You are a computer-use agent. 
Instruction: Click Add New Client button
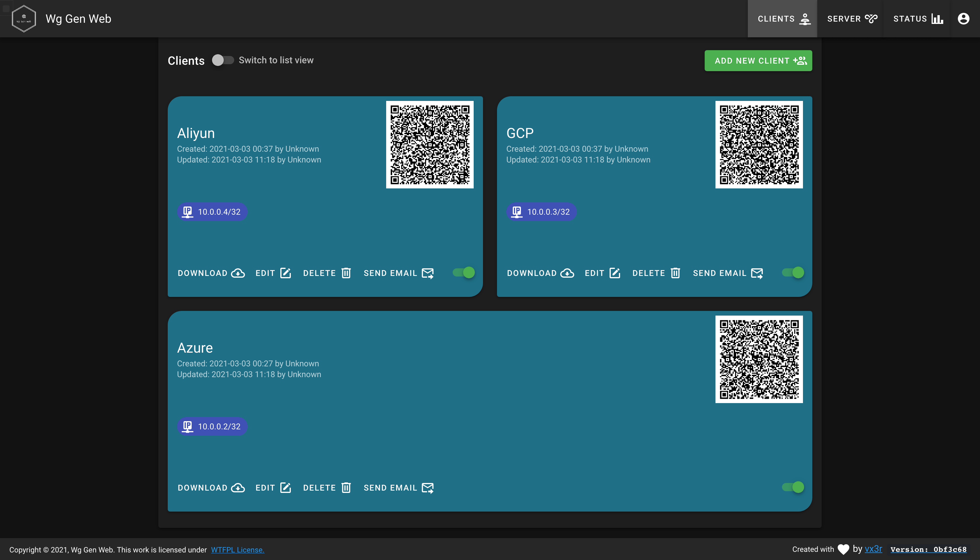758,61
